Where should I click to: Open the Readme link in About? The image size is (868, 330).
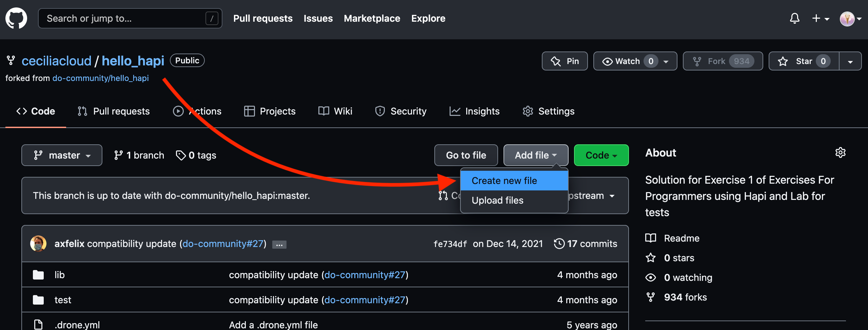(x=672, y=238)
